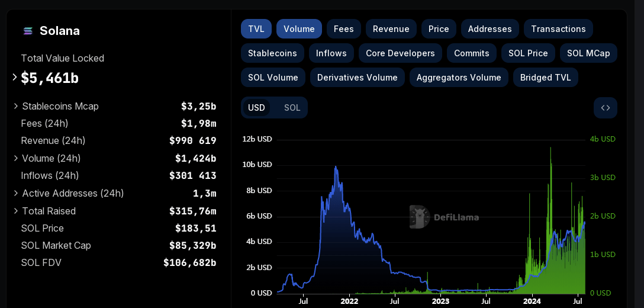
Task: Expand the Total Raised section
Action: [x=16, y=211]
